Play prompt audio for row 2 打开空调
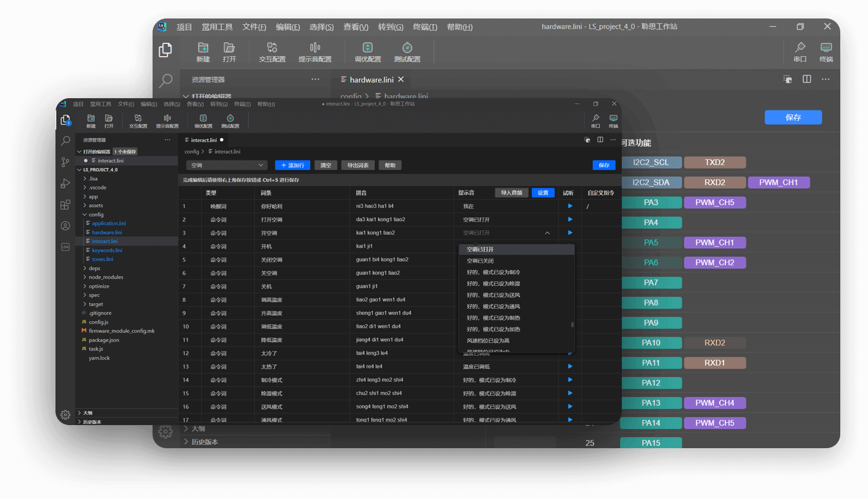Image resolution: width=868 pixels, height=499 pixels. (x=570, y=219)
